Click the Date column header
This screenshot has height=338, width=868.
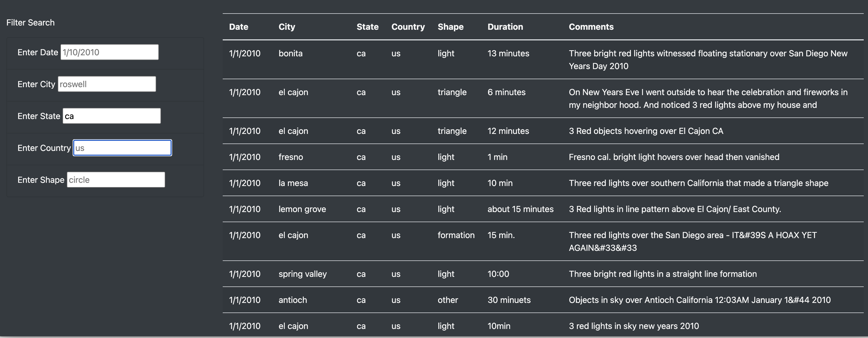point(239,27)
